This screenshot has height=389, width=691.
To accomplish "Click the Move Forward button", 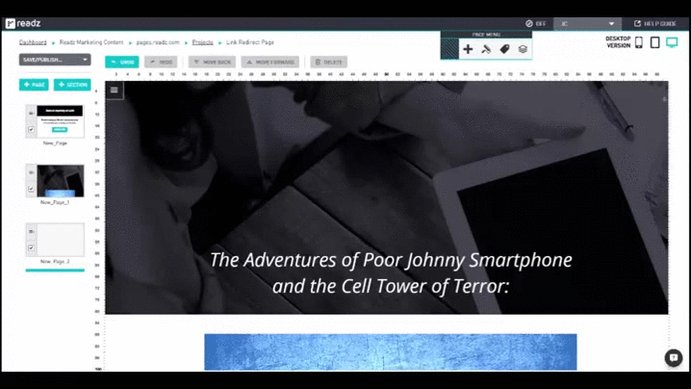I will click(270, 62).
